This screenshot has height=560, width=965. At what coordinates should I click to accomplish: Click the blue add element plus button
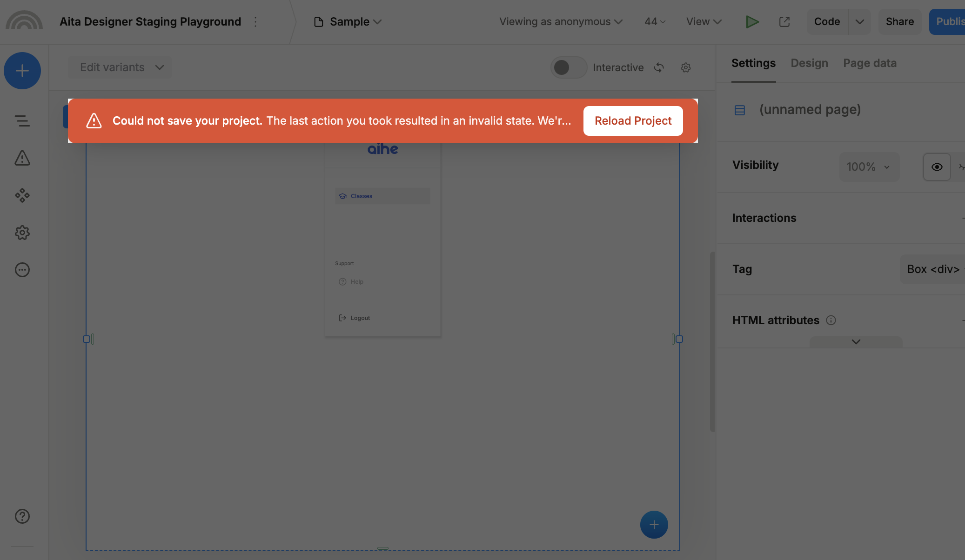[22, 71]
